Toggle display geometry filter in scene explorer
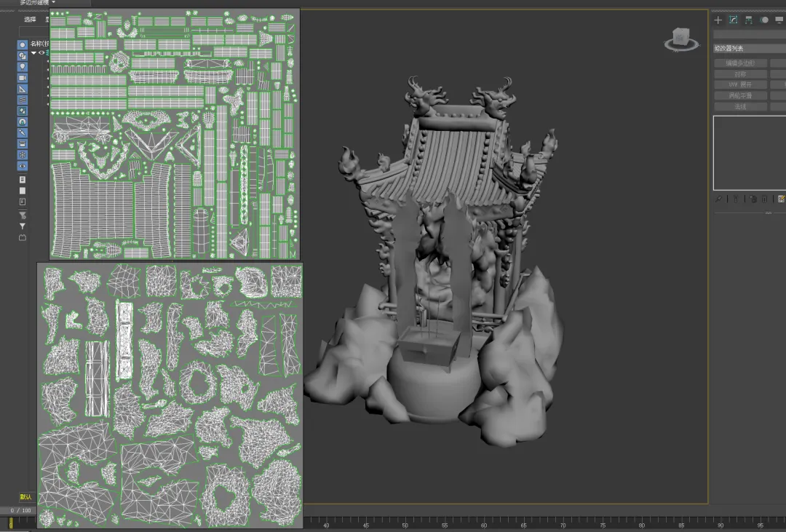Image resolution: width=786 pixels, height=532 pixels. tap(23, 44)
